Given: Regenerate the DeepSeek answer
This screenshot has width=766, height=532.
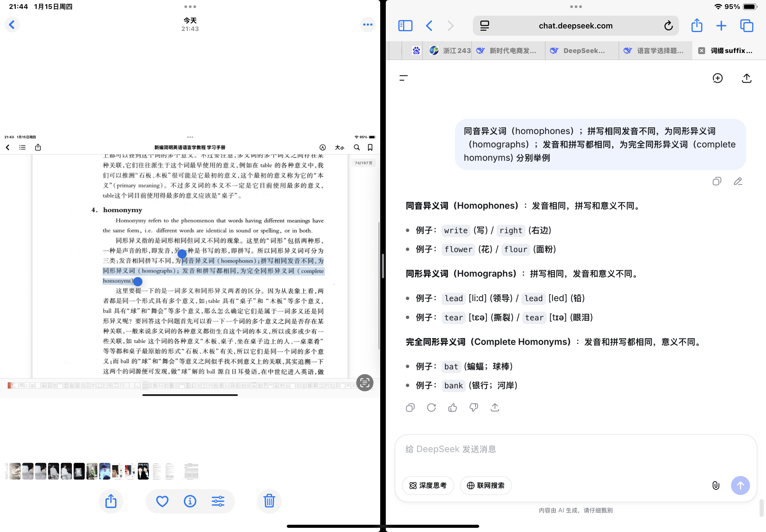Looking at the screenshot, I should tap(431, 407).
